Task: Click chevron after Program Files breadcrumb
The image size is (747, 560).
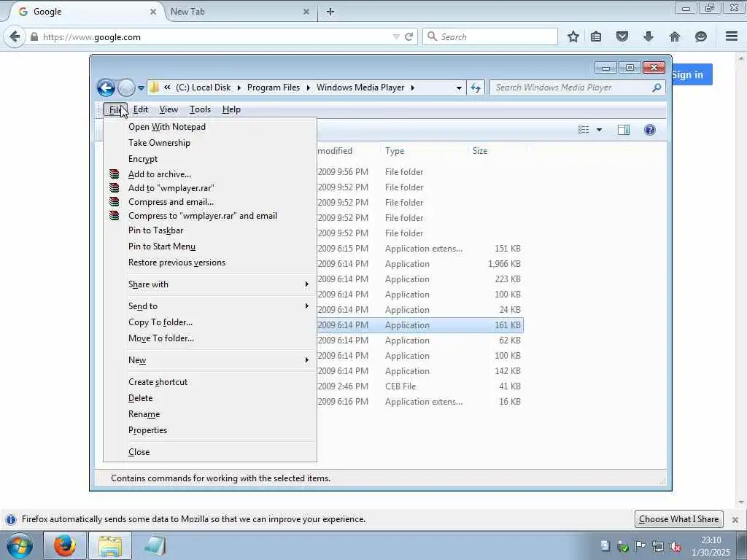Action: (x=309, y=87)
